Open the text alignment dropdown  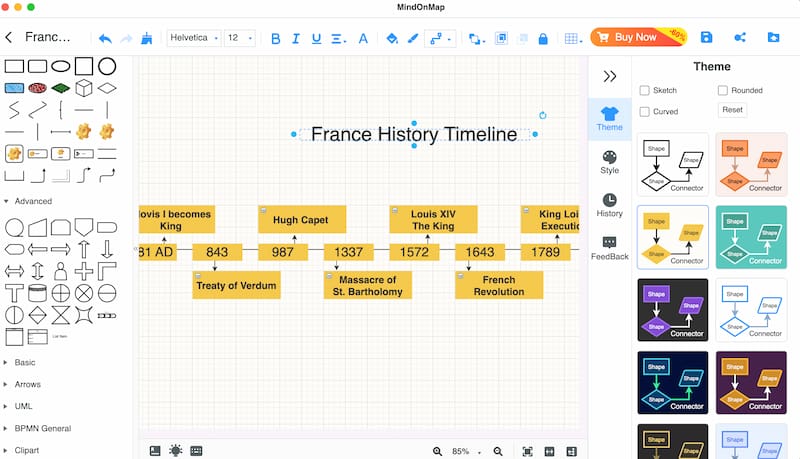[339, 38]
